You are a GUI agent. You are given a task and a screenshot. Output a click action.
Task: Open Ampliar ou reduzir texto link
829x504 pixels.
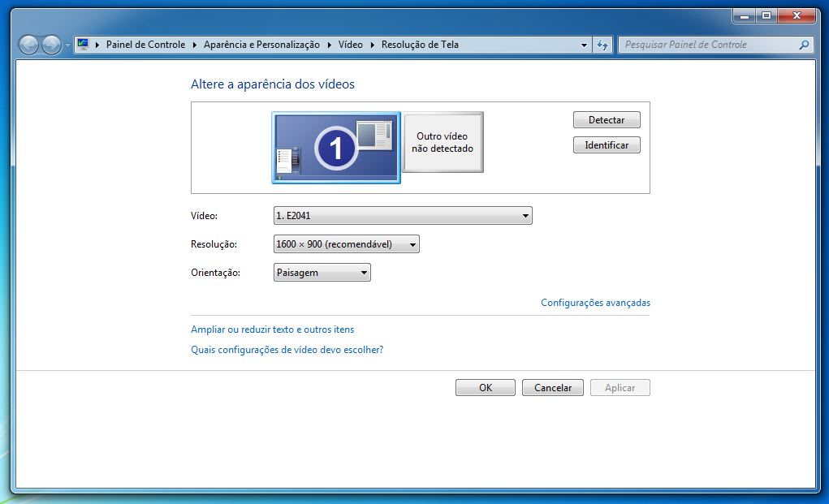[272, 330]
